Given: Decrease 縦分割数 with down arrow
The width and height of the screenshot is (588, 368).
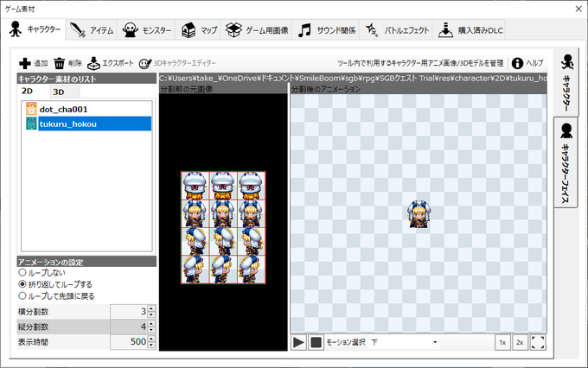Looking at the screenshot, I should pyautogui.click(x=151, y=330).
